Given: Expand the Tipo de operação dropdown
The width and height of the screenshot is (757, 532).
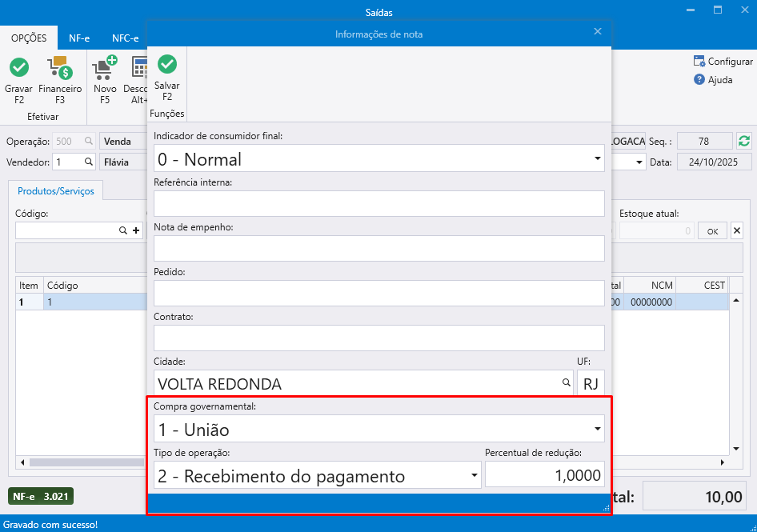Looking at the screenshot, I should pyautogui.click(x=474, y=476).
